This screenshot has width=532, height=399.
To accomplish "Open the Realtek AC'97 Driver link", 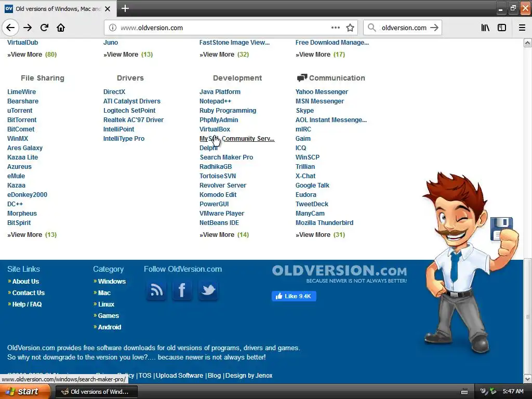I will pos(134,120).
